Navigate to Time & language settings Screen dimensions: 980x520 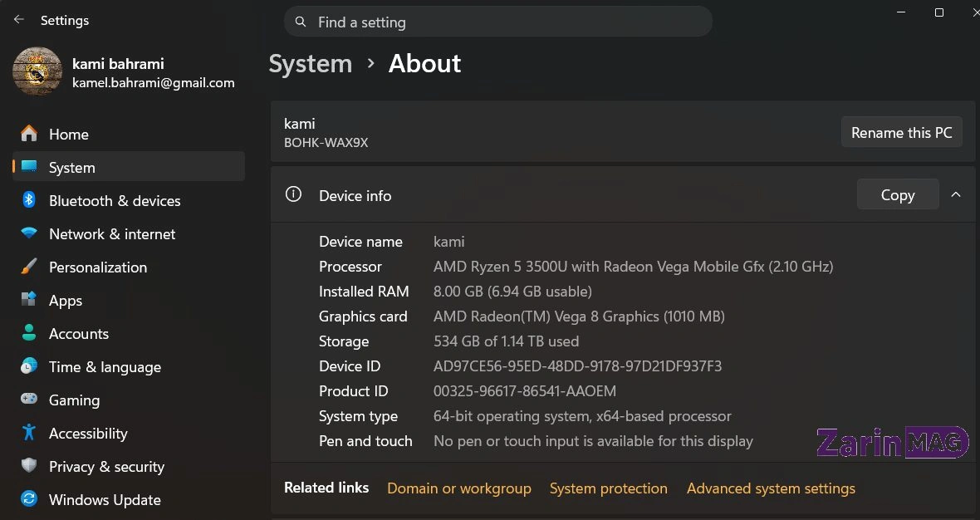pos(129,366)
